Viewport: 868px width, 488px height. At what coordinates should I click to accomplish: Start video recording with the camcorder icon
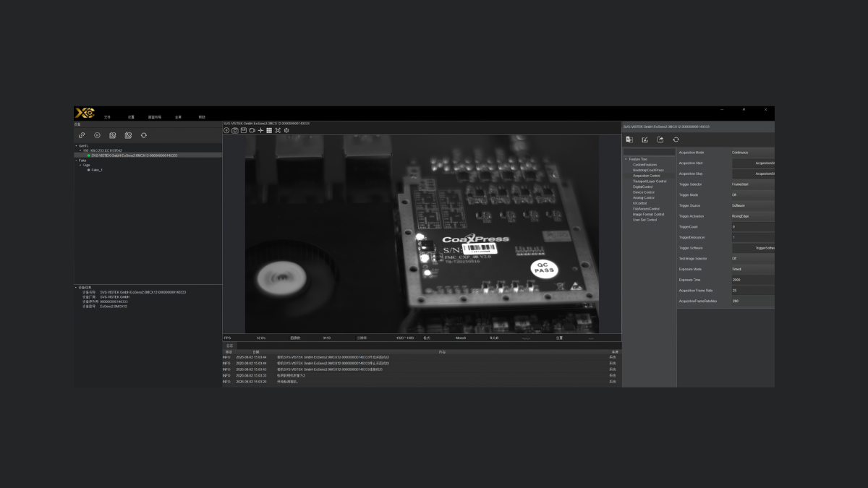point(252,130)
